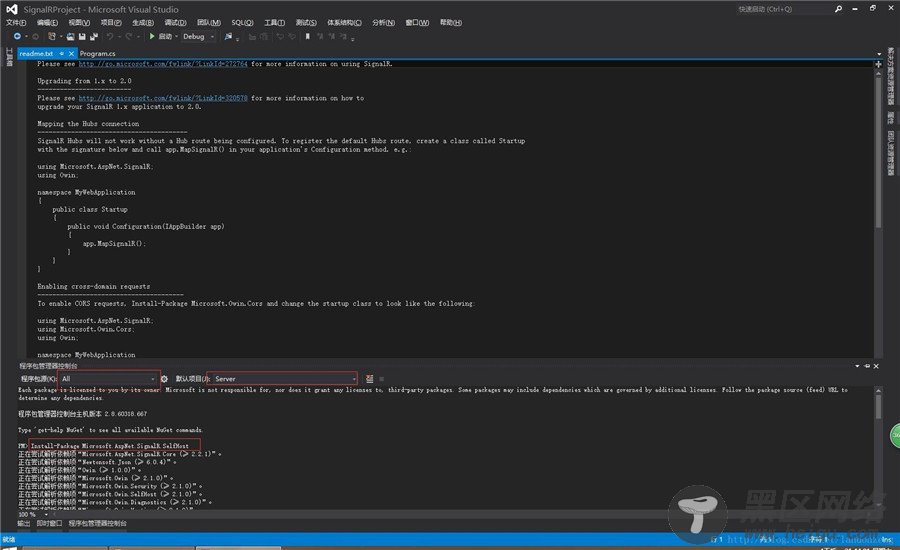
Task: Stop command execution icon in console
Action: (382, 379)
